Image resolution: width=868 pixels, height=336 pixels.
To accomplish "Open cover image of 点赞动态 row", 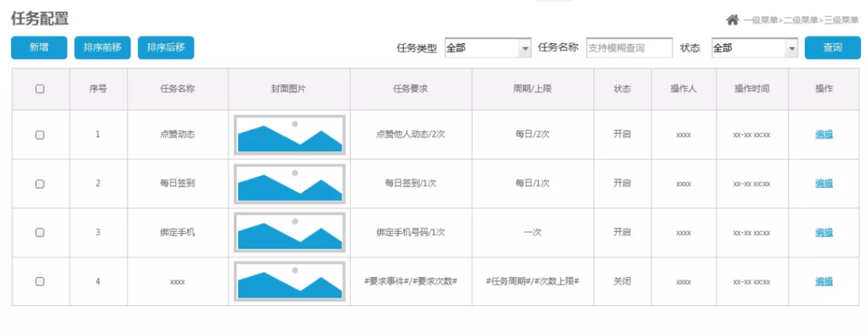I will [289, 135].
